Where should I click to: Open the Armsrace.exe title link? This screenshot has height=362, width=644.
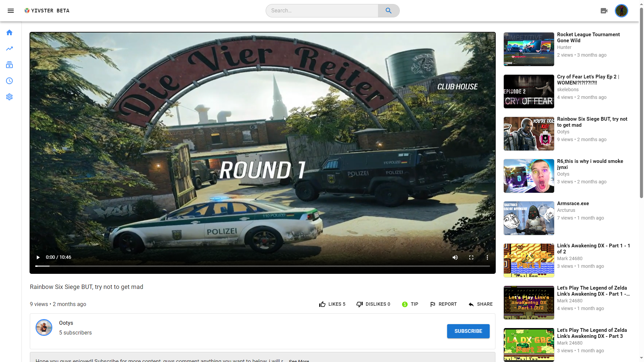tap(573, 203)
